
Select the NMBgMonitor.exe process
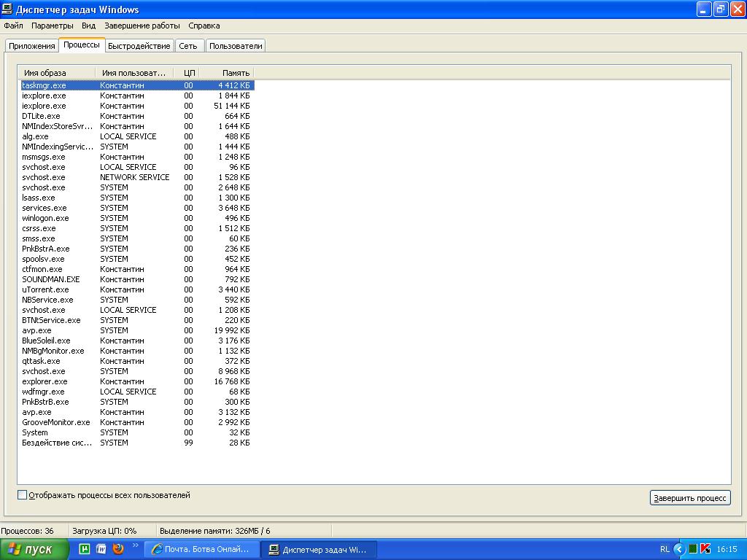pyautogui.click(x=137, y=351)
